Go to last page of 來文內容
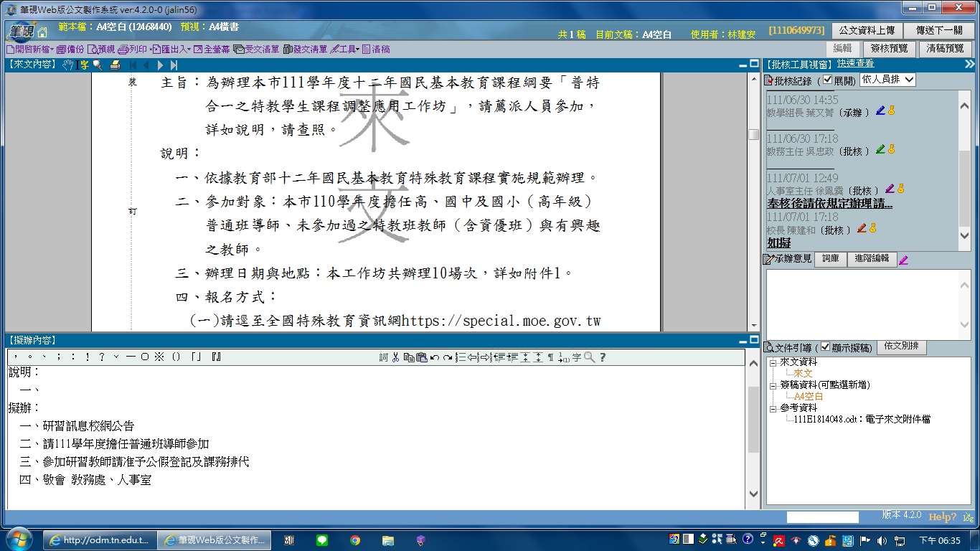Image resolution: width=980 pixels, height=551 pixels. click(x=174, y=65)
